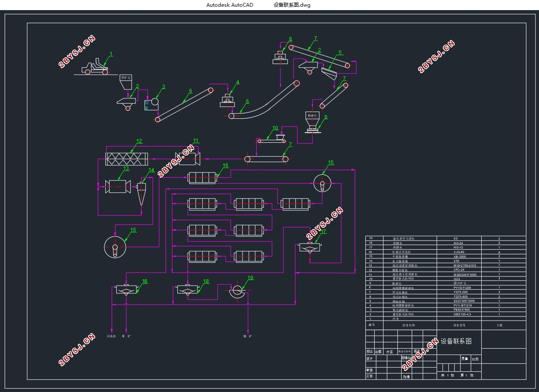Click the '粉碎仓' bin label
539x392 pixels.
pyautogui.click(x=312, y=115)
